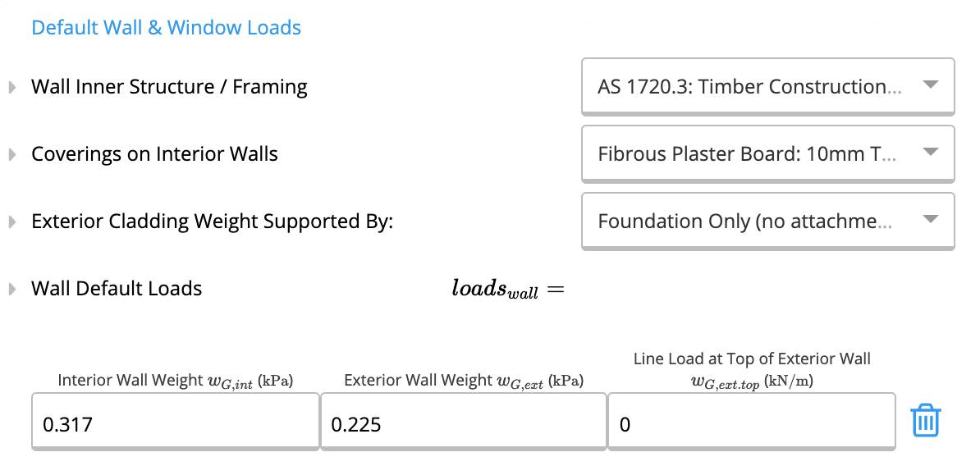Image resolution: width=980 pixels, height=466 pixels.
Task: Click the Exterior Cladding Weight Supported By label
Action: [x=212, y=222]
